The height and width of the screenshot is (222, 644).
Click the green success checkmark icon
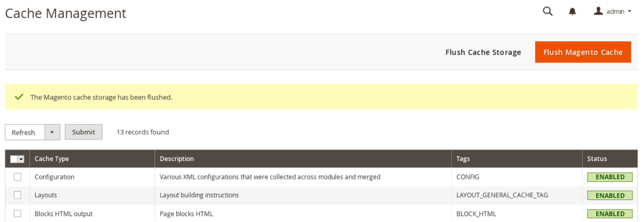[x=19, y=96]
